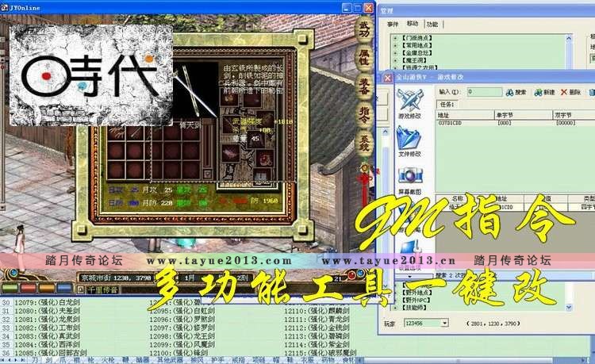The height and width of the screenshot is (364, 595).
Task: Click the 45 weight item slot
Action: pyautogui.click(x=254, y=139)
